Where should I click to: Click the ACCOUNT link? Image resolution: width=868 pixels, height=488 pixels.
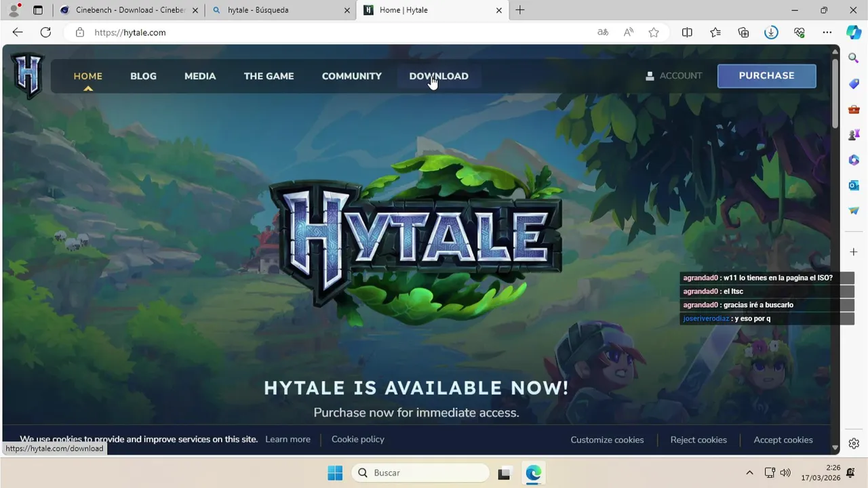(673, 76)
